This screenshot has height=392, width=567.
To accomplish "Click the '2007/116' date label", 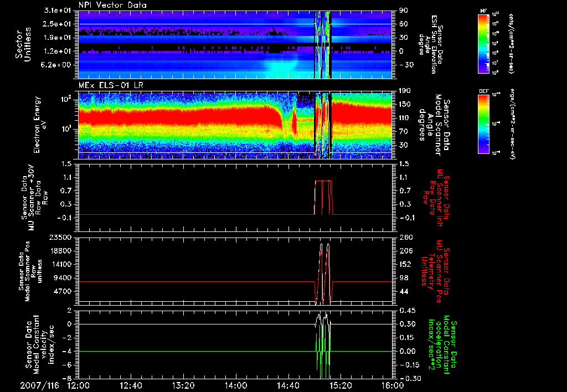I will click(39, 385).
